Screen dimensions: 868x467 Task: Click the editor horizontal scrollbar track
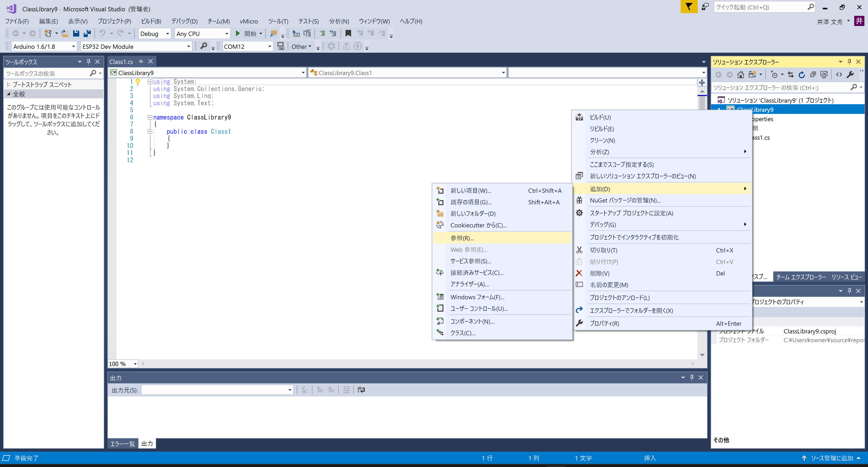417,363
